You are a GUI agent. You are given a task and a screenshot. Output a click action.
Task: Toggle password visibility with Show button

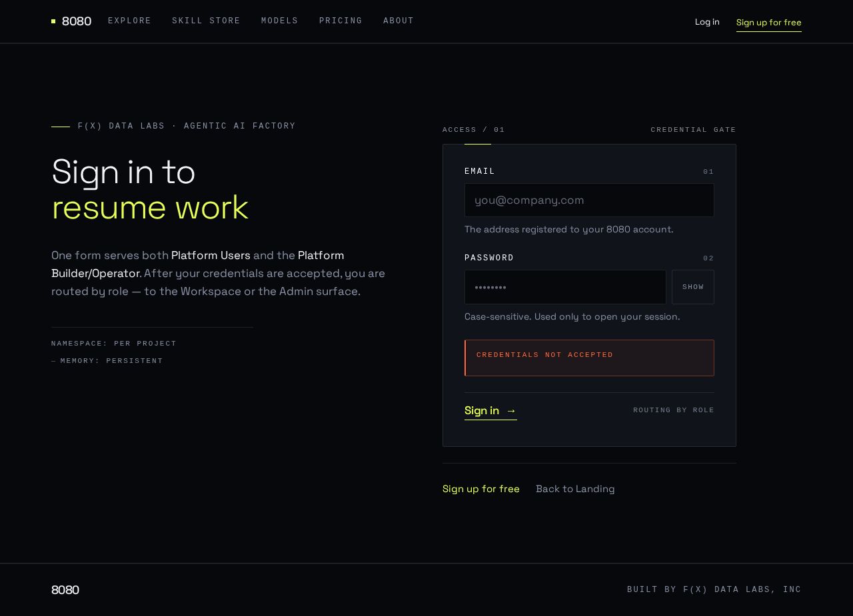click(693, 287)
